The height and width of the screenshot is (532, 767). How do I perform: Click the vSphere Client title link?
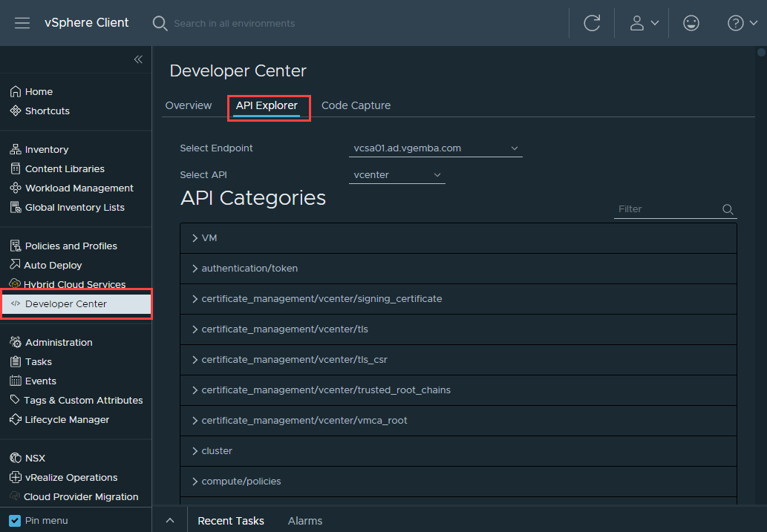tap(87, 23)
